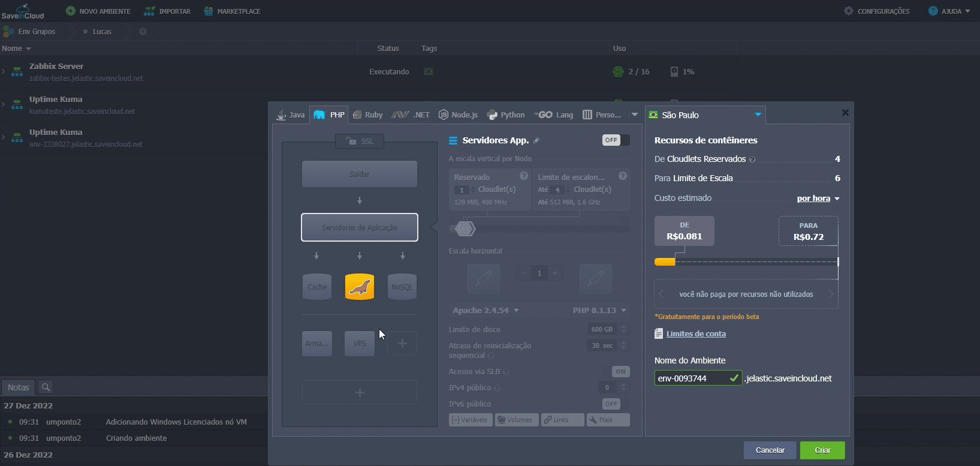Image resolution: width=980 pixels, height=466 pixels.
Task: Add the Arma... storage node
Action: coord(317,343)
